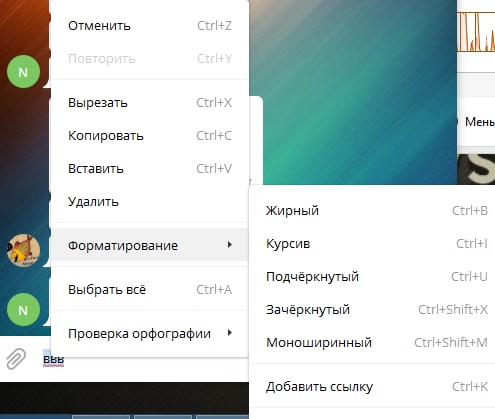Select Добавить ссылку to add link
495x419 pixels.
click(x=372, y=387)
